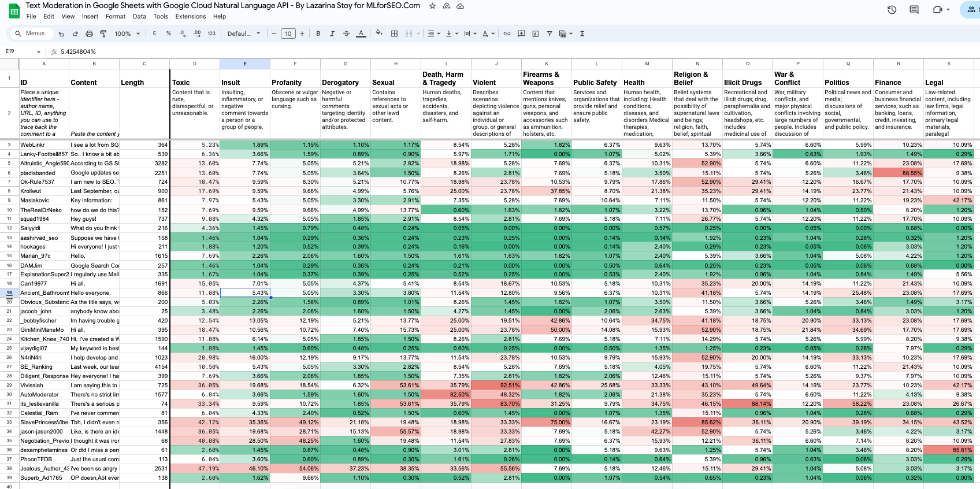This screenshot has height=489, width=980.
Task: Open the text color picker
Action: (x=361, y=34)
